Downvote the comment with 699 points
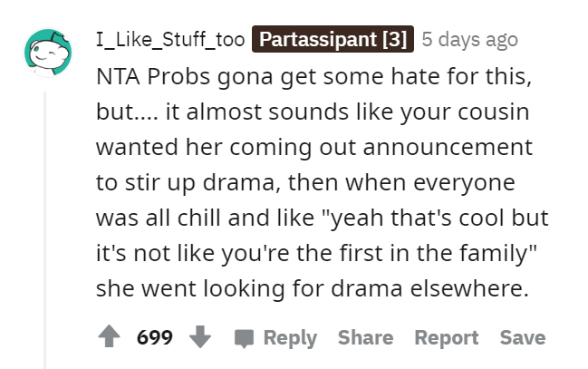 coord(200,336)
